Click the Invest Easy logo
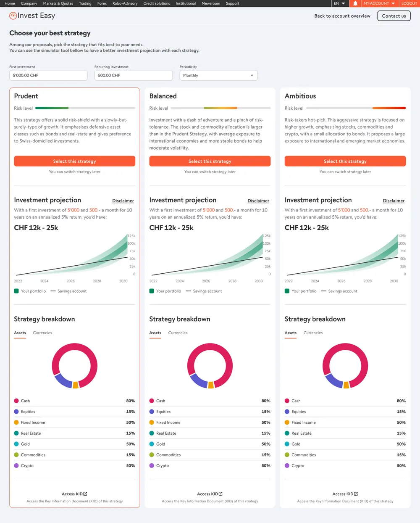The image size is (420, 523). tap(32, 16)
